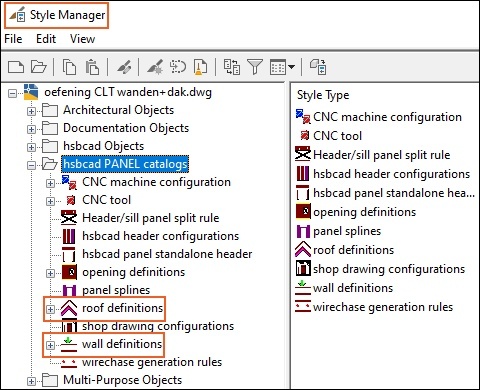480x390 pixels.
Task: Click wall definitions icon in Style Type list
Action: point(303,288)
